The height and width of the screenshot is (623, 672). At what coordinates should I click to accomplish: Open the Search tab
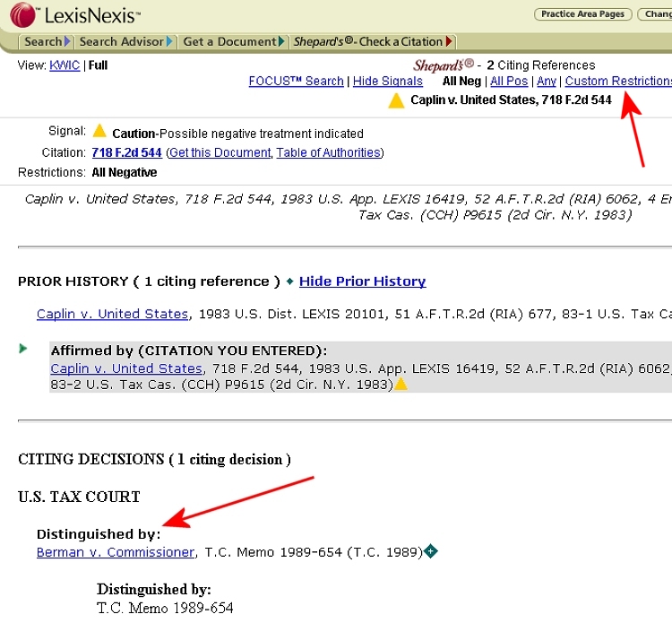pos(47,41)
